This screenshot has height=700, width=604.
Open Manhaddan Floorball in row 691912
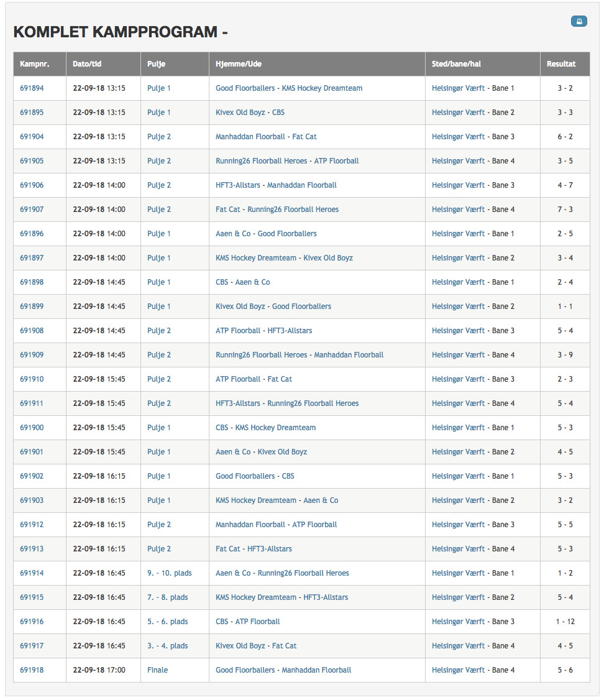250,525
